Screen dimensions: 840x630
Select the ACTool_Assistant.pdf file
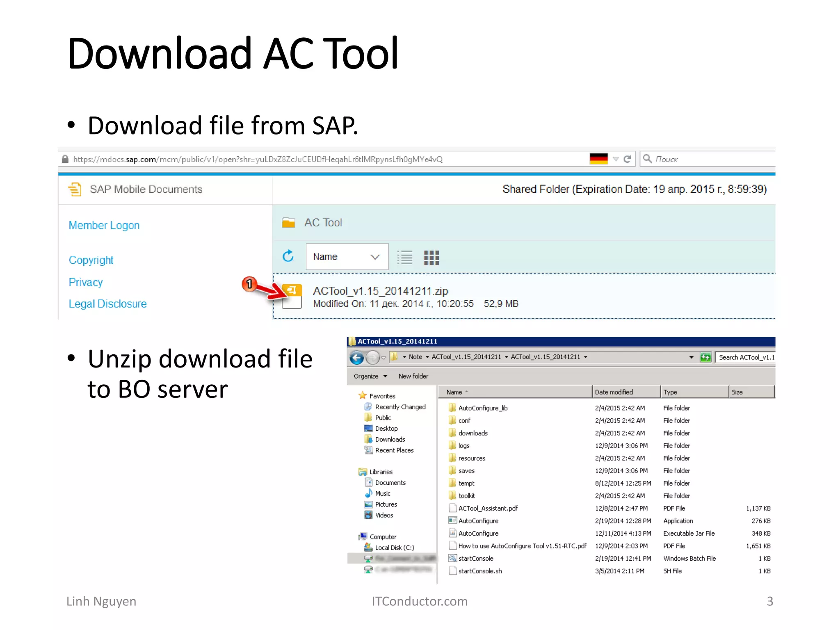[x=488, y=508]
